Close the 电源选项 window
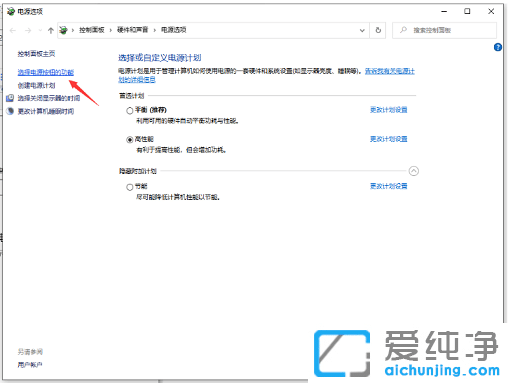This screenshot has width=508, height=383. coord(491,11)
